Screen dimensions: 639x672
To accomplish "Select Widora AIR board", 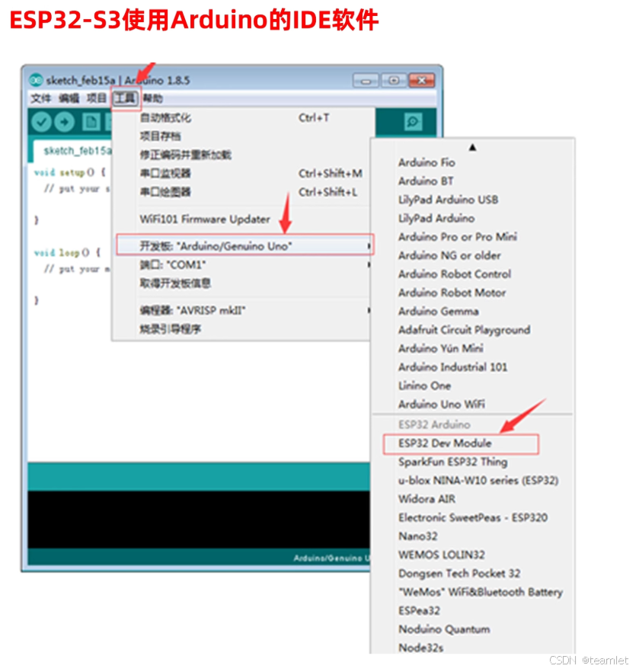I will tap(427, 499).
